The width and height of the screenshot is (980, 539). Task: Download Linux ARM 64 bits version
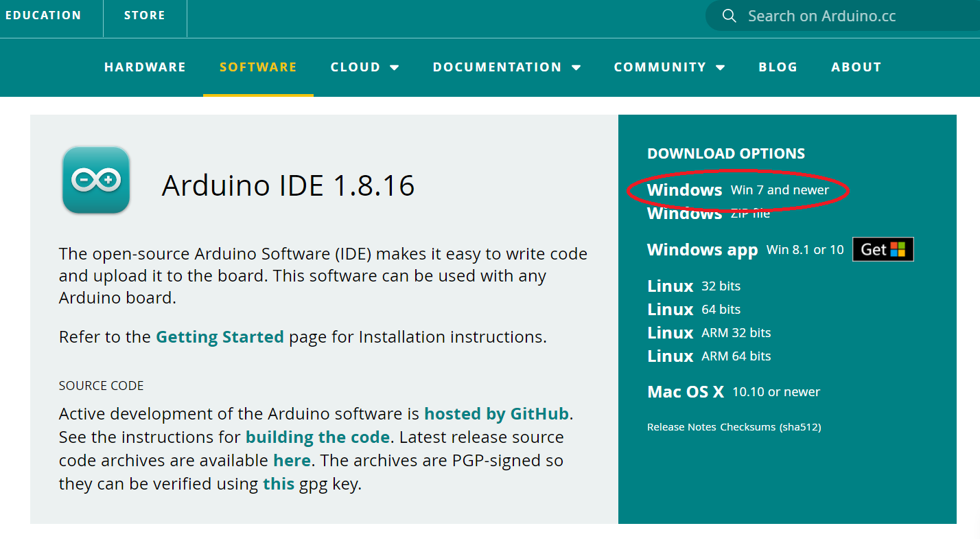coord(709,356)
